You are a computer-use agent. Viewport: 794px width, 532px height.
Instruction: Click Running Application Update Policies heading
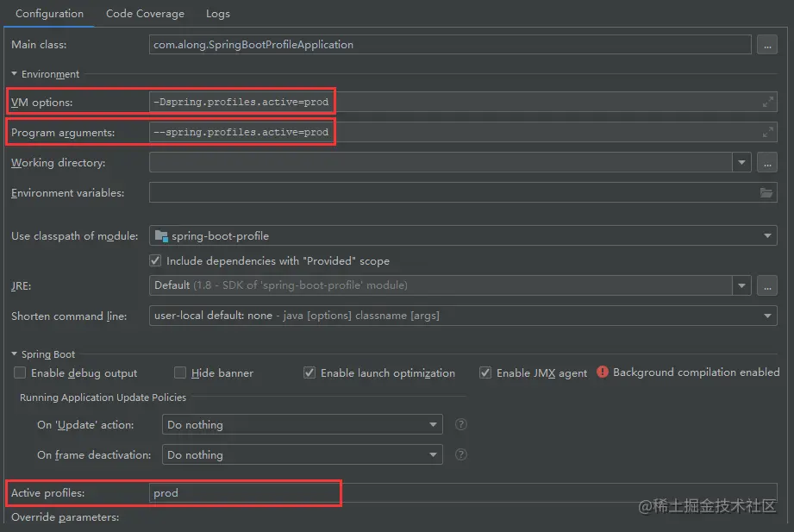103,397
